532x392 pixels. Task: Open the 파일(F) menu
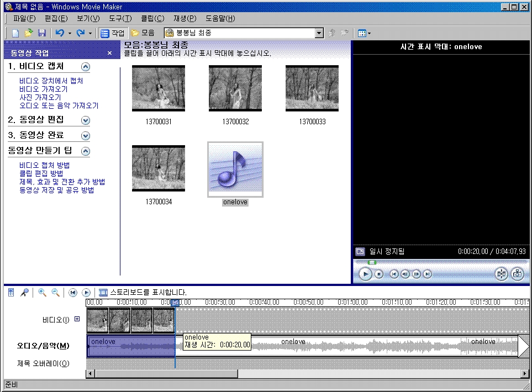24,18
